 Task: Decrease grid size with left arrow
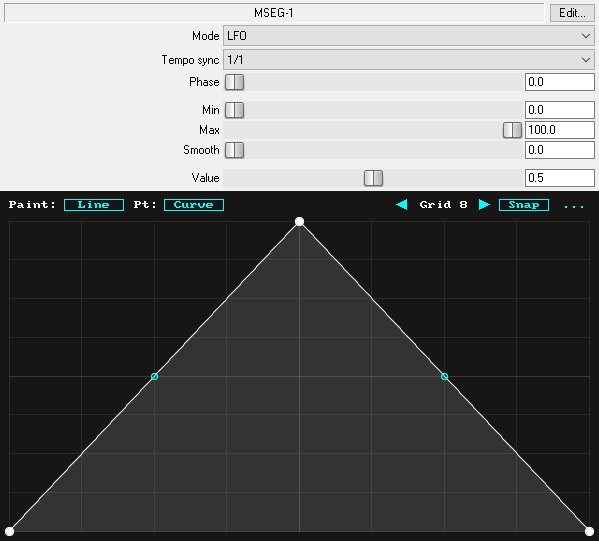402,205
